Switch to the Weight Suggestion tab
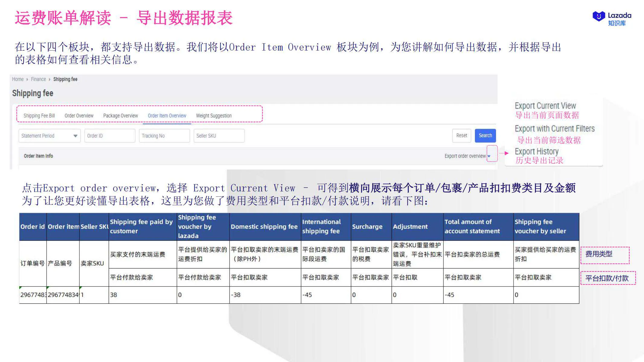The image size is (644, 362). 213,116
